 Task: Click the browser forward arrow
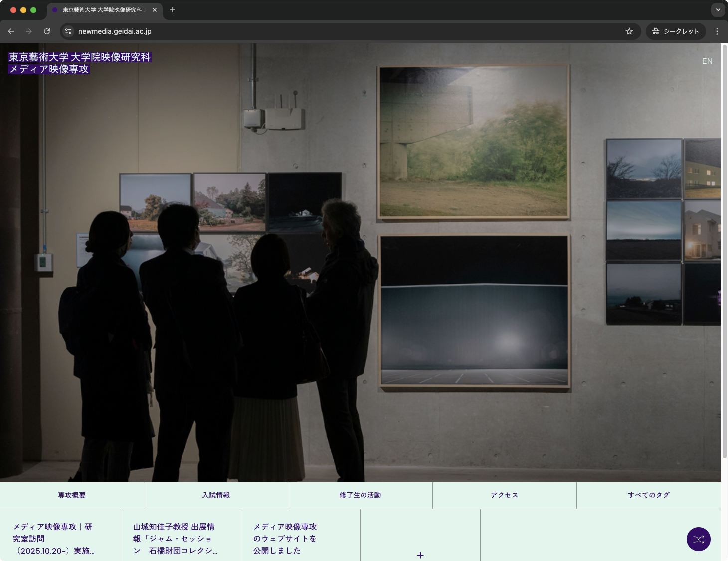(29, 31)
